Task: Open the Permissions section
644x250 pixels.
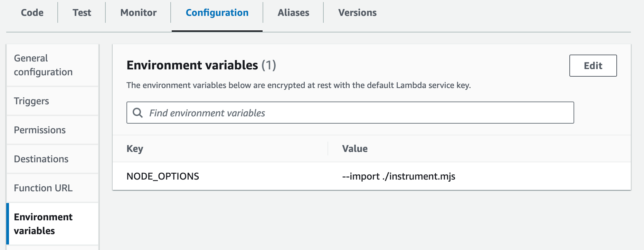Action: point(40,130)
